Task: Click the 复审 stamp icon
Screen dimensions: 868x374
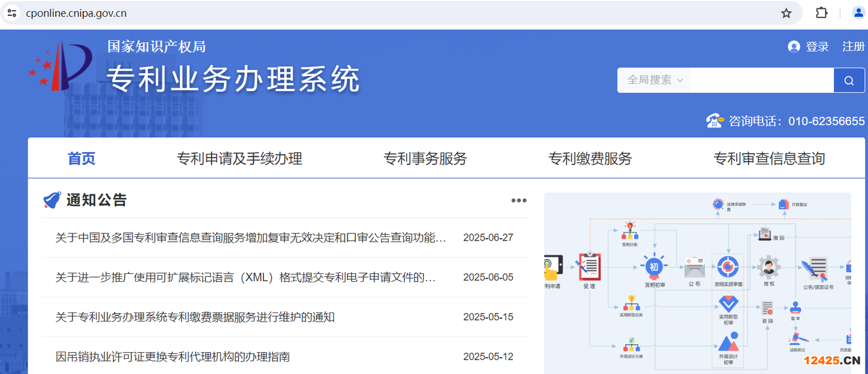Action: 796,307
